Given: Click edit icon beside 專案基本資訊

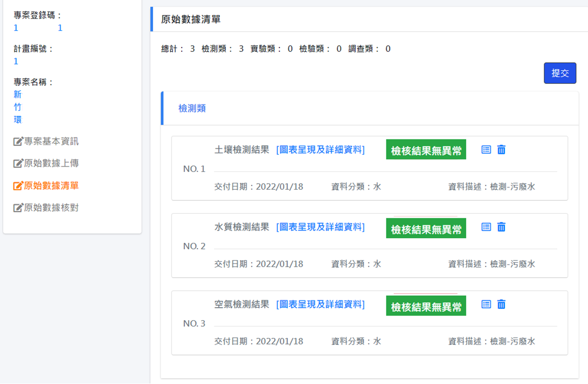Looking at the screenshot, I should click(x=18, y=141).
